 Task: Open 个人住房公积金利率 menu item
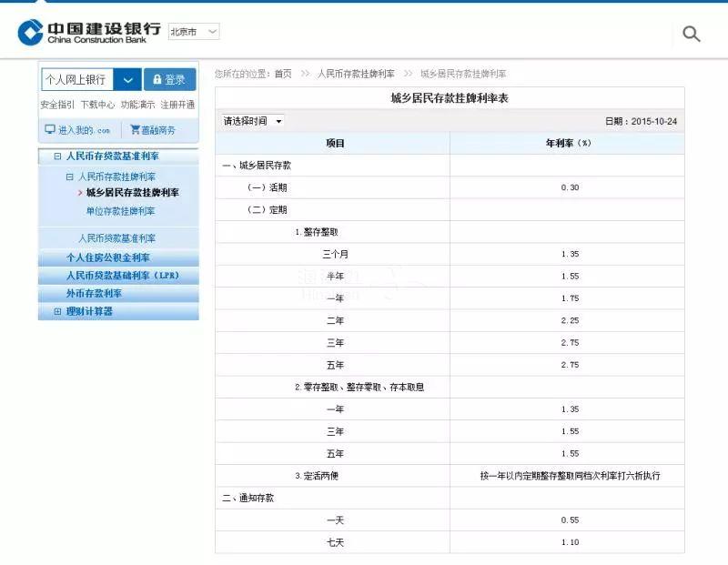107,257
